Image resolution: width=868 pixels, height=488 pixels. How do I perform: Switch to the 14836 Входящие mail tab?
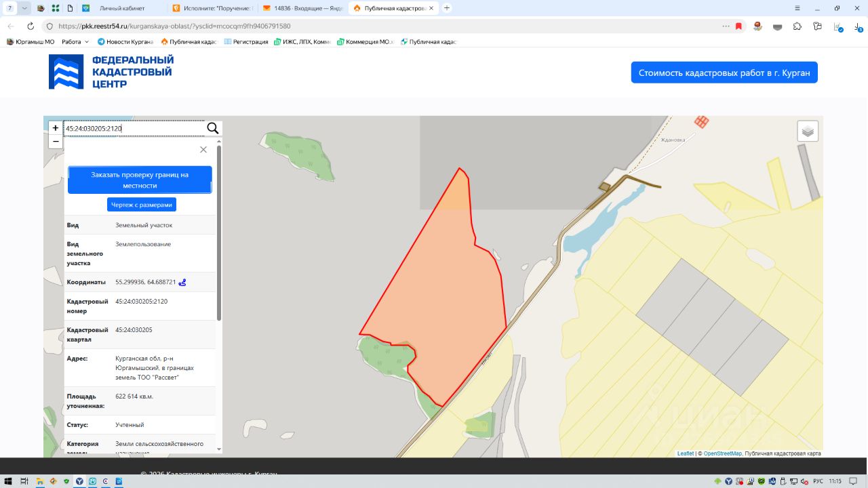[x=302, y=8]
